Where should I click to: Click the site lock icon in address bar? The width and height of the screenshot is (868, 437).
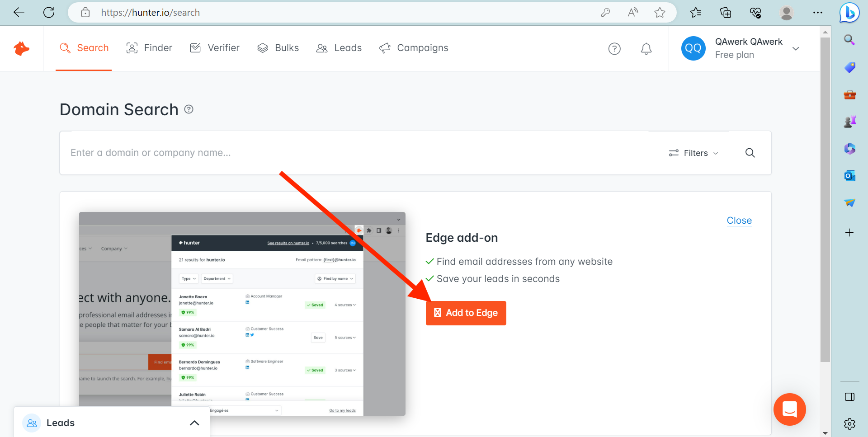[x=85, y=12]
